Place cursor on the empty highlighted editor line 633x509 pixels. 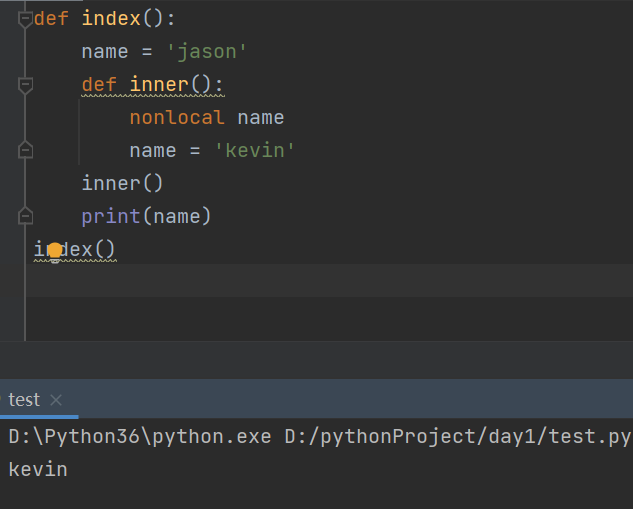329,281
